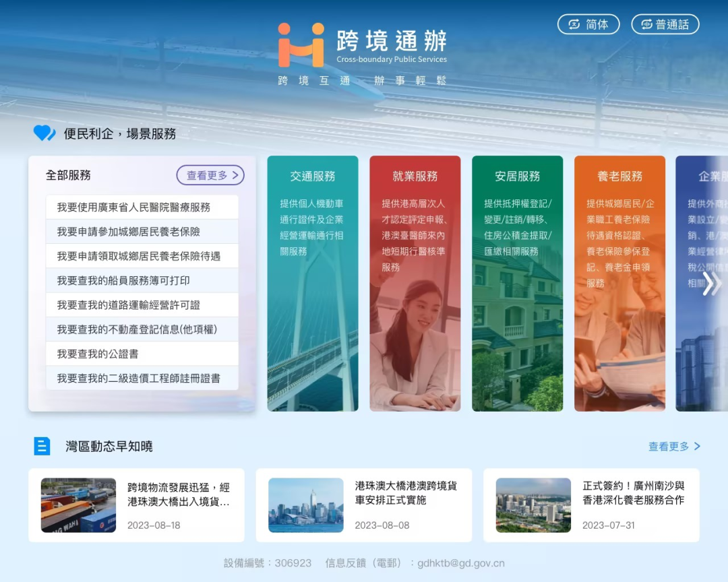Click the chevron after 灣區動態 查看更多 text
The height and width of the screenshot is (582, 728).
[x=698, y=446]
